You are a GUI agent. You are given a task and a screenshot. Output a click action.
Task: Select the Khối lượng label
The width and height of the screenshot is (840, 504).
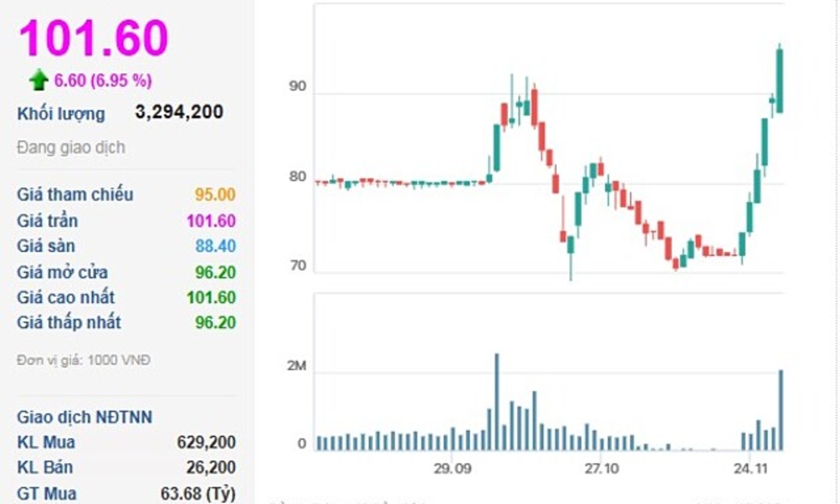pos(61,114)
